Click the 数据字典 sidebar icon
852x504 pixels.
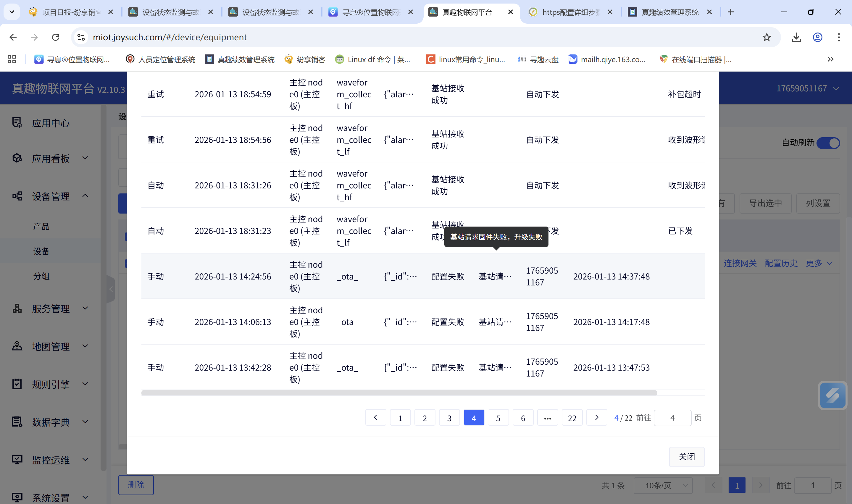click(x=17, y=422)
